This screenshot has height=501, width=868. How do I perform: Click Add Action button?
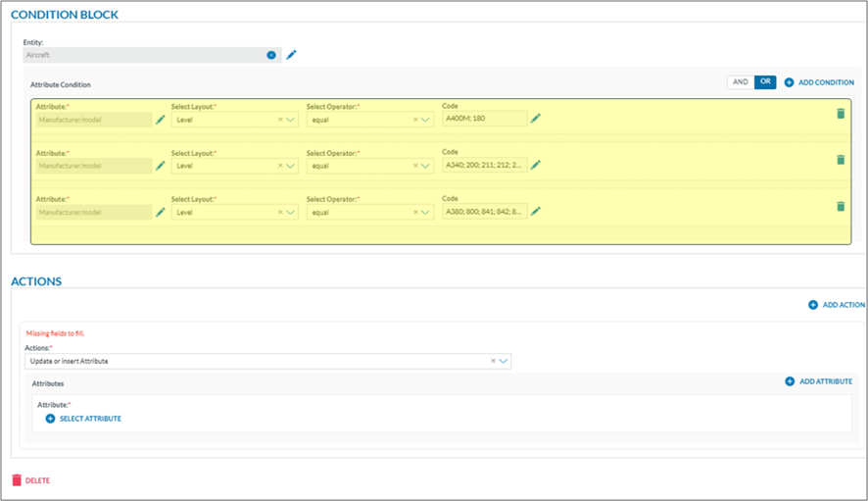point(837,305)
